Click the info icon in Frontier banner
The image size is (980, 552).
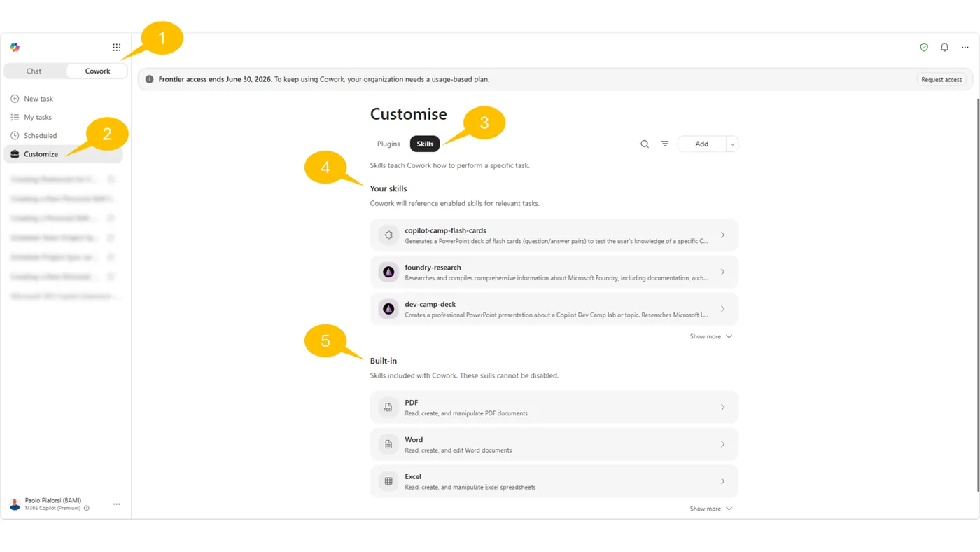149,79
